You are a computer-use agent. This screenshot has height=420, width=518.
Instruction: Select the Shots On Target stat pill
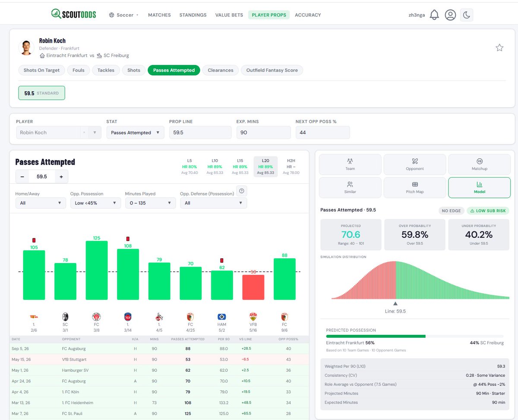click(42, 70)
